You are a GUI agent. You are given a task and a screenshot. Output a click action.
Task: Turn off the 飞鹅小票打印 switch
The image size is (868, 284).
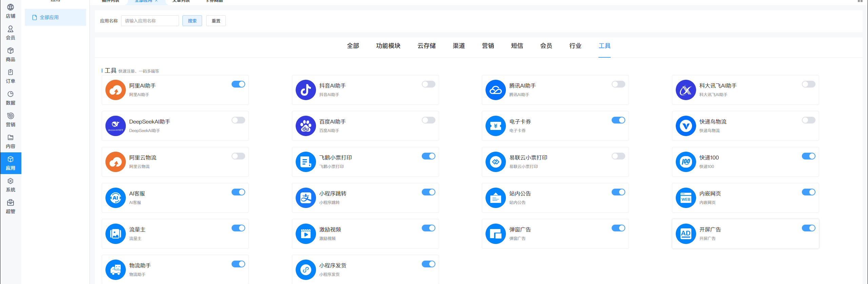429,156
